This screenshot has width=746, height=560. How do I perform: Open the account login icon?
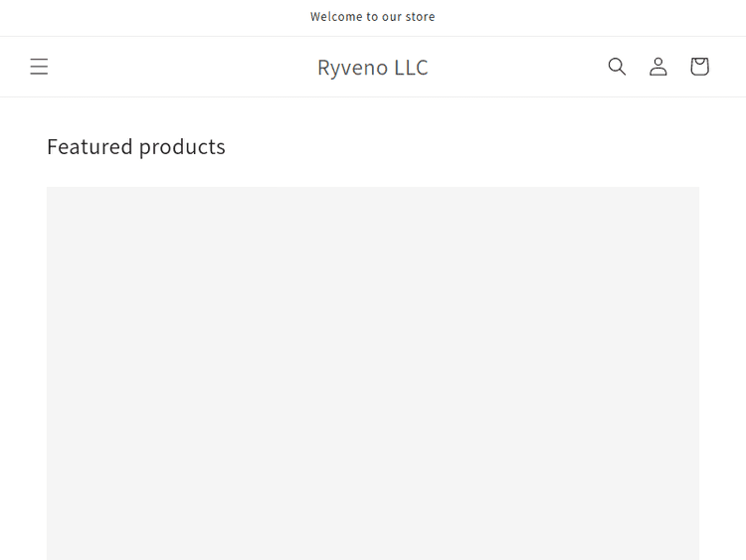tap(658, 67)
